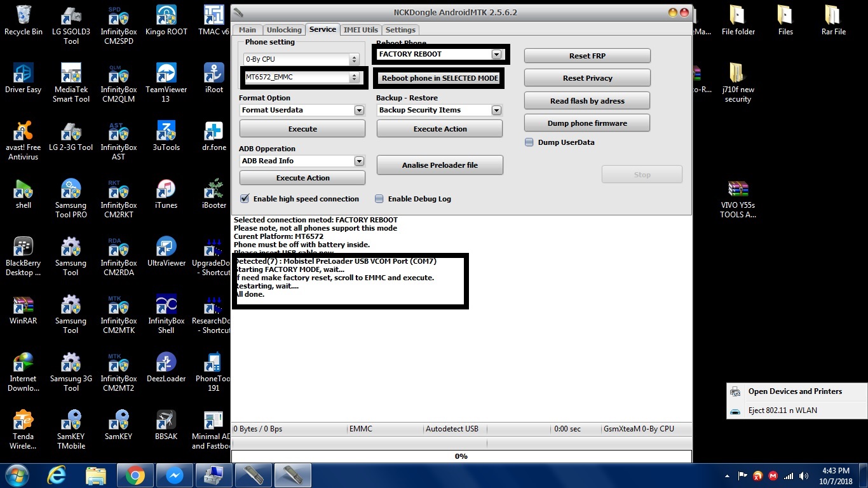
Task: Open the 0-By CPU dropdown
Action: point(301,59)
